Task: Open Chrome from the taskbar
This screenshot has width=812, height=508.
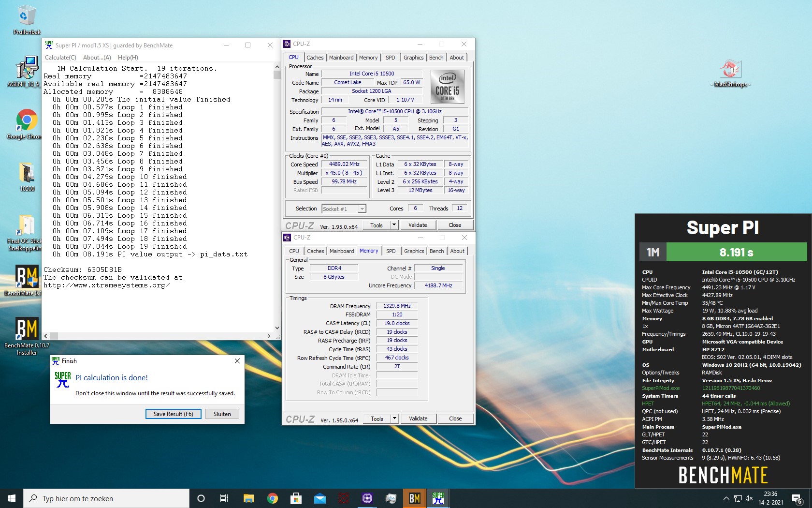Action: [x=272, y=498]
